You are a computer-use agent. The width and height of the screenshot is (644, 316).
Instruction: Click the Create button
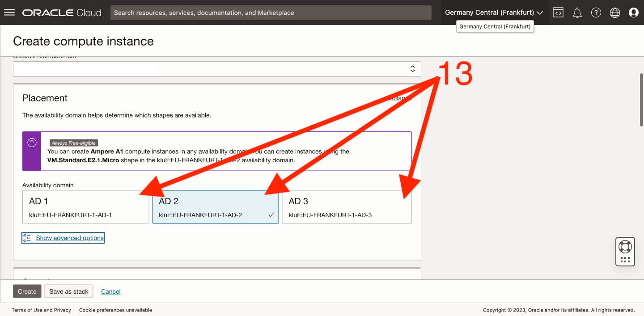[27, 291]
